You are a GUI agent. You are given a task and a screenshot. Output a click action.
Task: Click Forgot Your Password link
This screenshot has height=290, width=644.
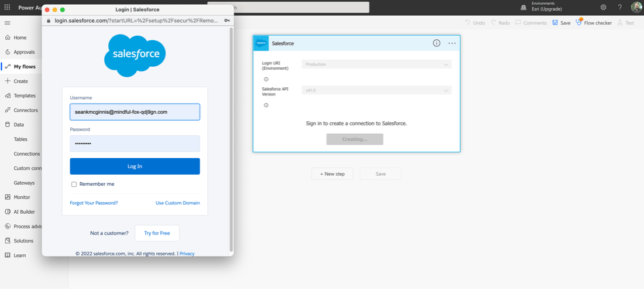tap(94, 203)
